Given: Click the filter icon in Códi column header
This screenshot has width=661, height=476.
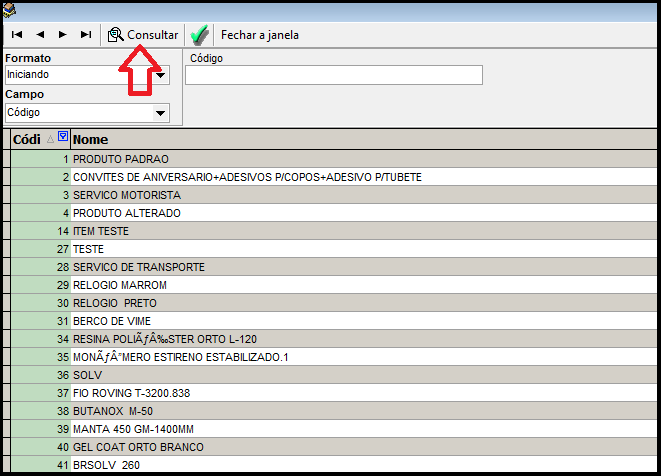Looking at the screenshot, I should coord(63,138).
